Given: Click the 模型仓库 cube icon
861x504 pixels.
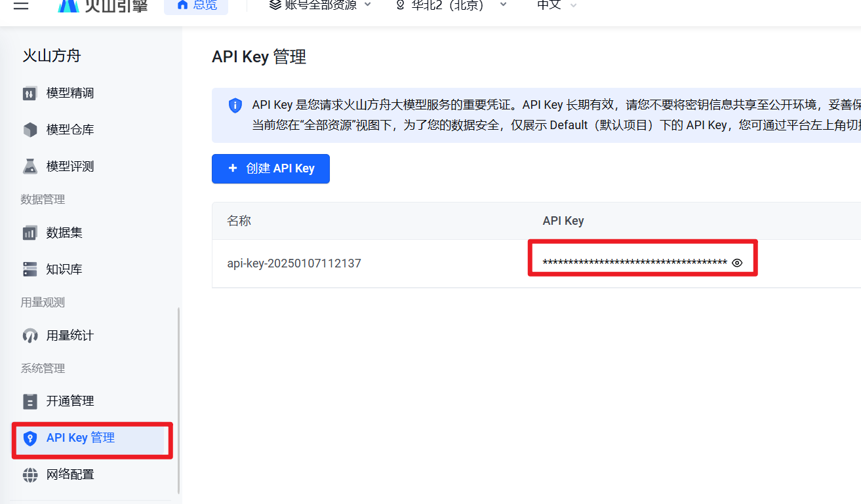Looking at the screenshot, I should click(x=30, y=130).
